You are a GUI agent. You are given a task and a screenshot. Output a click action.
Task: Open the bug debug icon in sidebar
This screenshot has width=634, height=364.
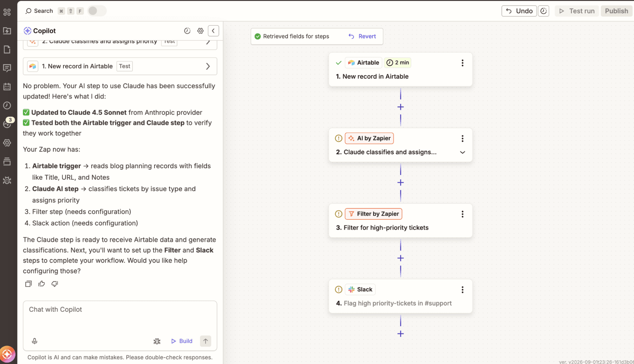coord(7,180)
